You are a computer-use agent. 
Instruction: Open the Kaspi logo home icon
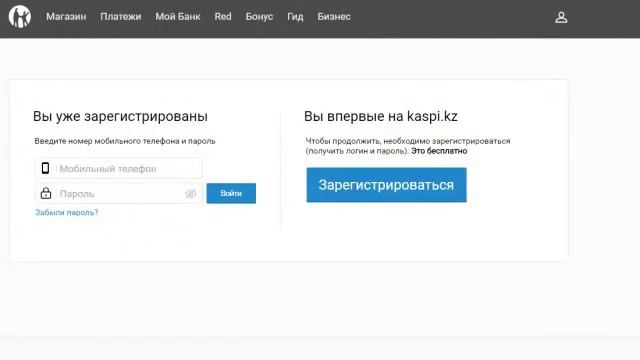[20, 17]
